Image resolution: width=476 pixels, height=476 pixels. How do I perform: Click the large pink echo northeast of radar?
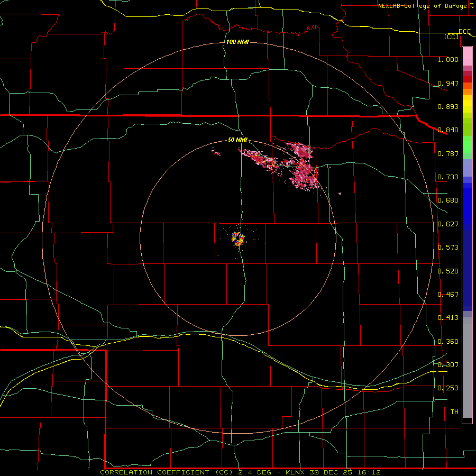[x=303, y=167]
